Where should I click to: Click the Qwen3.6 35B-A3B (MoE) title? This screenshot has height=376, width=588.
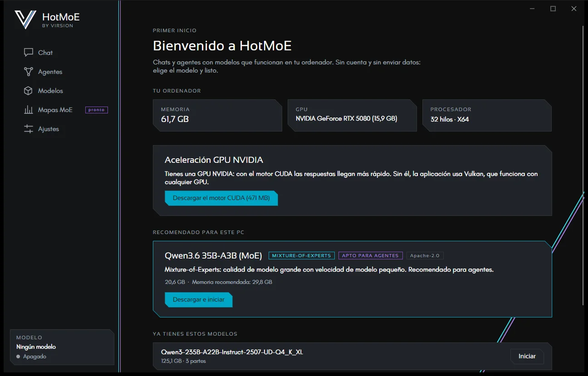point(213,256)
